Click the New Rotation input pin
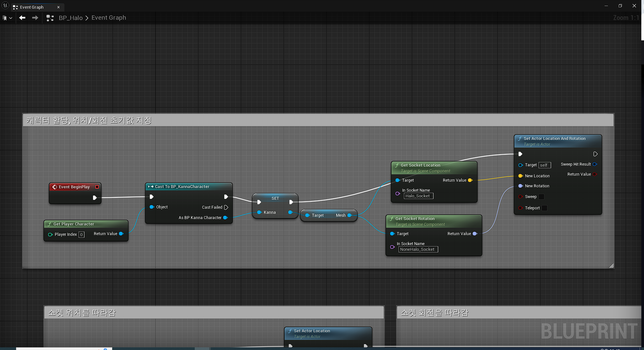 [x=520, y=186]
